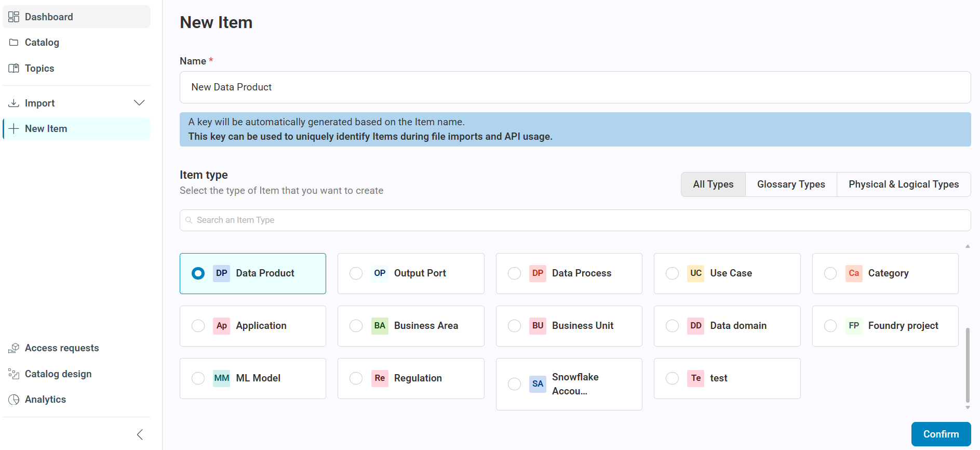Screen dimensions: 980x450
Task: Select the Business Unit radio button
Action: (x=514, y=326)
